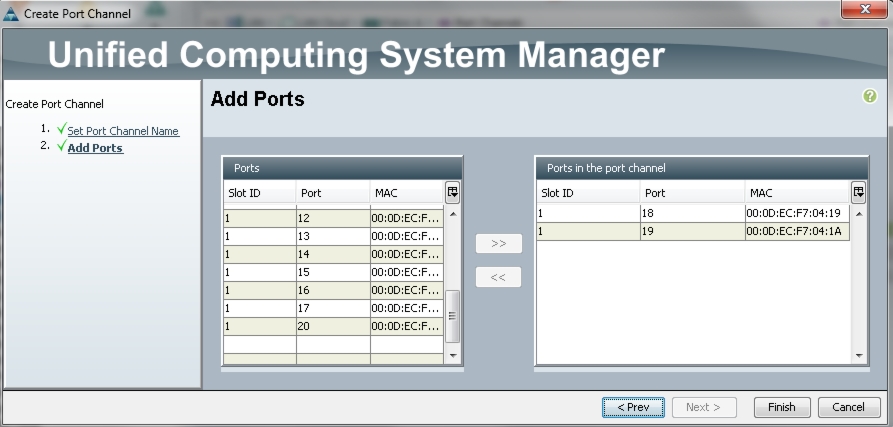Select port 18 in the port channel list

coord(693,214)
